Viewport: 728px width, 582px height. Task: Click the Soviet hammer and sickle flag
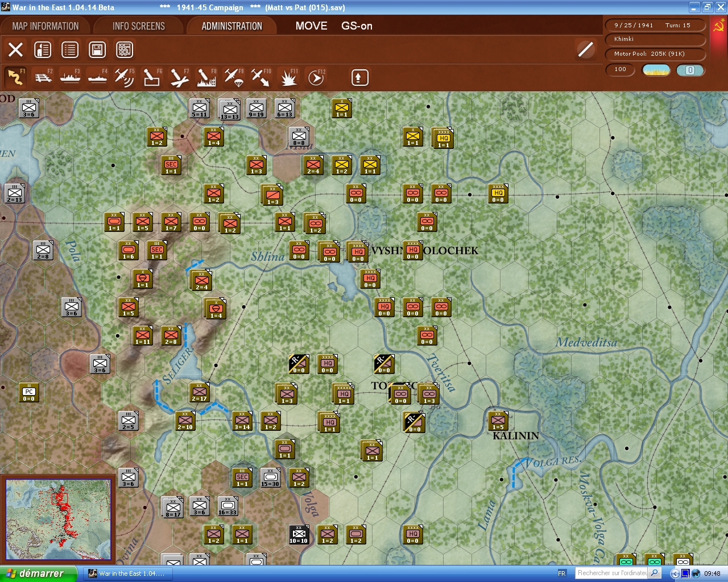point(718,26)
